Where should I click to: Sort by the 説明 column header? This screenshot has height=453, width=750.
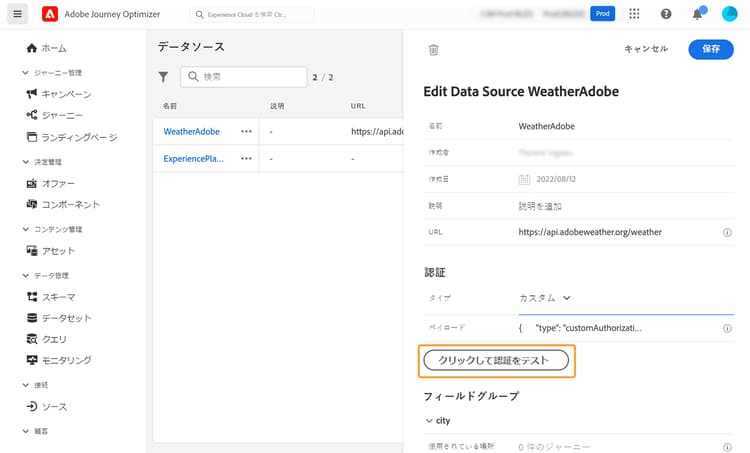[277, 106]
